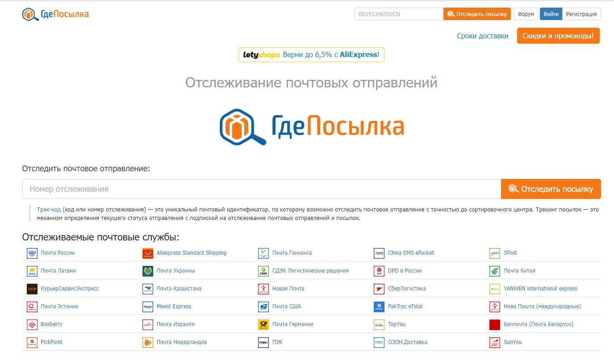Screen dimensions: 614x364
Task: Click the ОЗОН.Доставка logo icon
Action: point(379,343)
